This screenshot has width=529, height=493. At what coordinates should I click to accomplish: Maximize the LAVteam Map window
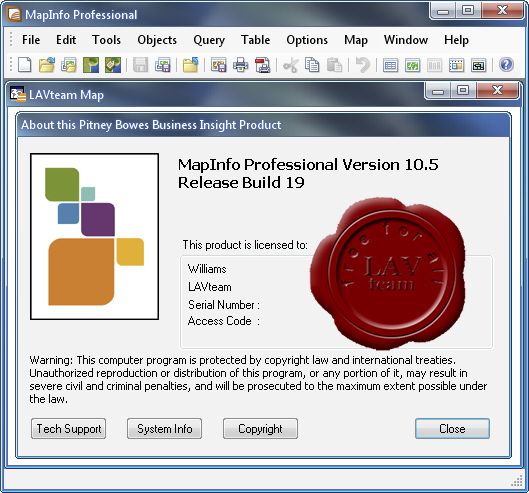point(463,91)
